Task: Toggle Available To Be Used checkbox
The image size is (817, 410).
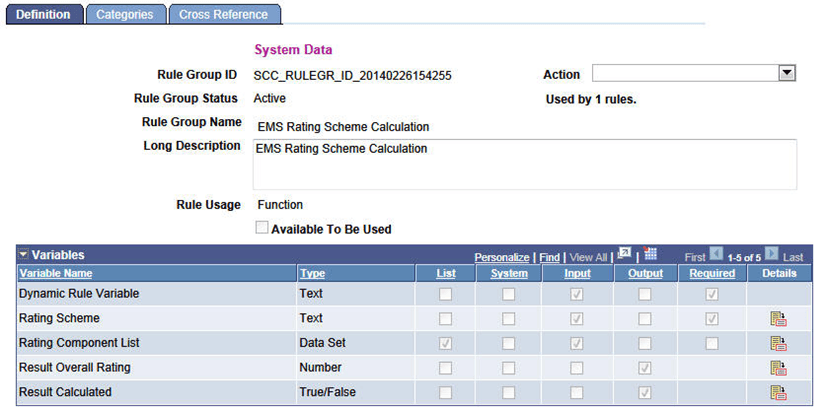Action: pyautogui.click(x=262, y=228)
